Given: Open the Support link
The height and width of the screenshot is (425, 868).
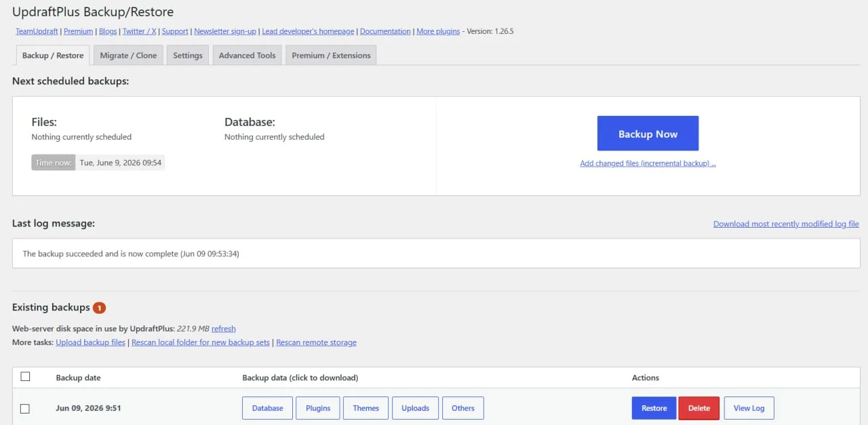Looking at the screenshot, I should pos(175,31).
